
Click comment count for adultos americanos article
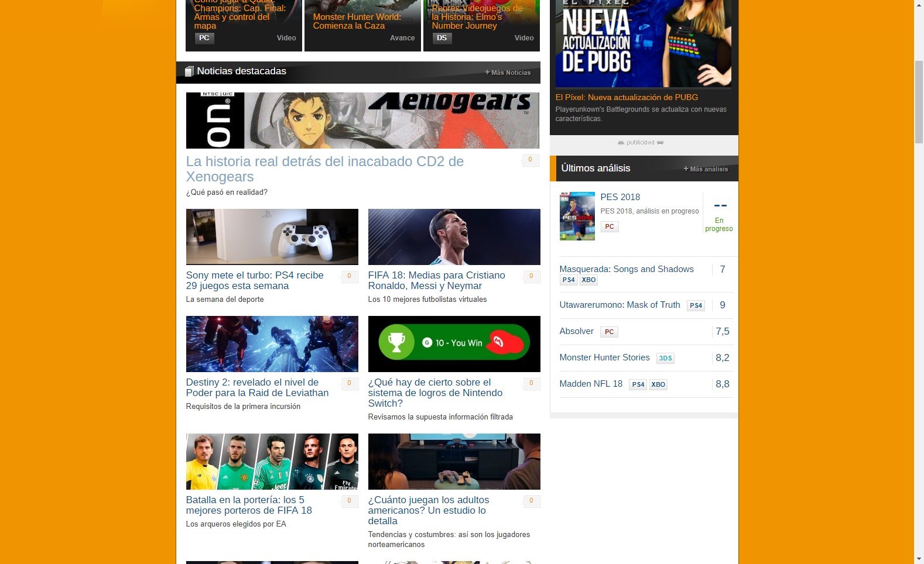(532, 501)
